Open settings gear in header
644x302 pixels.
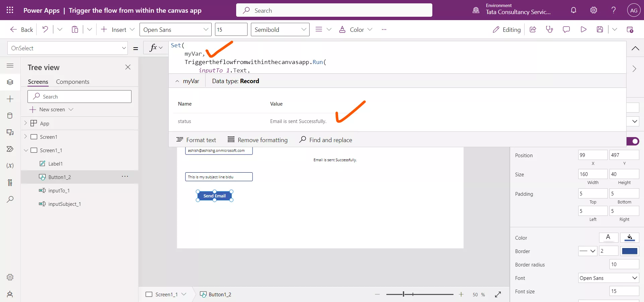point(594,10)
